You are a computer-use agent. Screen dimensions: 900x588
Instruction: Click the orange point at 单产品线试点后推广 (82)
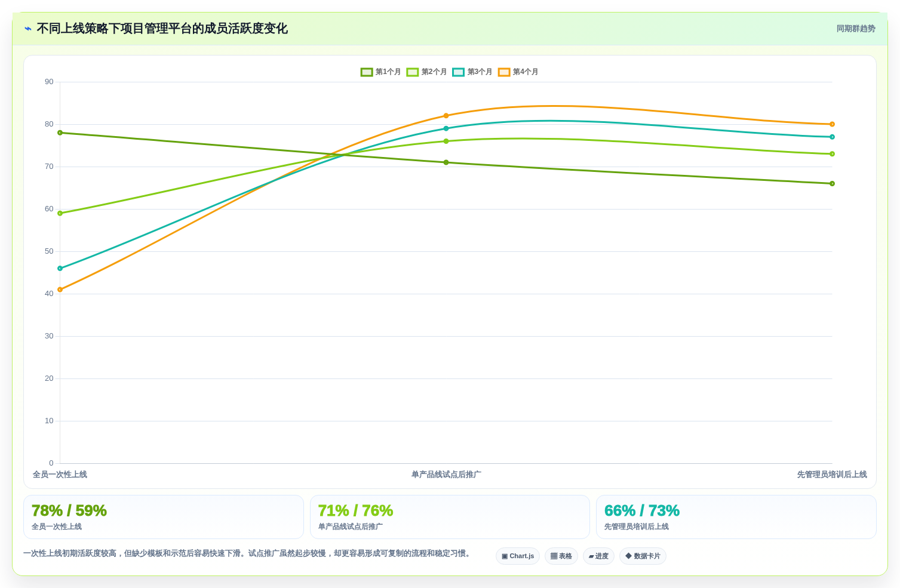pos(446,116)
